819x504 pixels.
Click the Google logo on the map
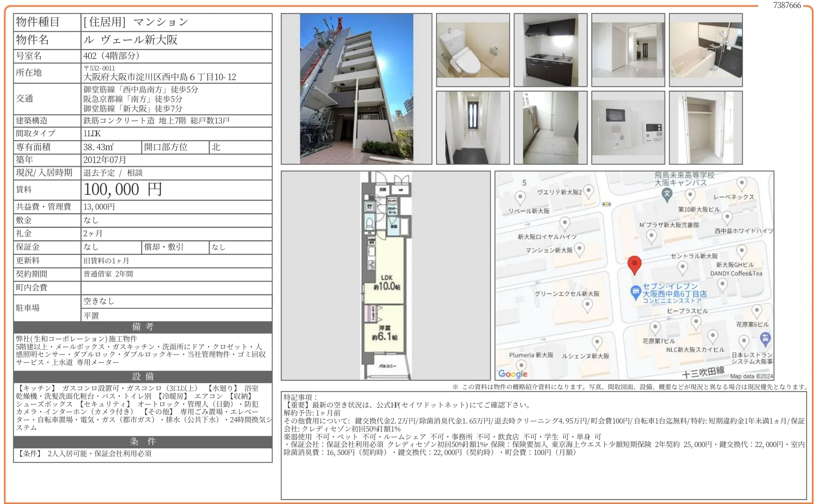513,373
